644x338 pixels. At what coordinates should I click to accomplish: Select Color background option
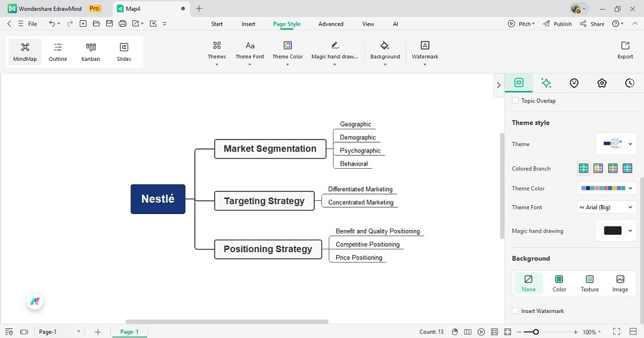559,283
